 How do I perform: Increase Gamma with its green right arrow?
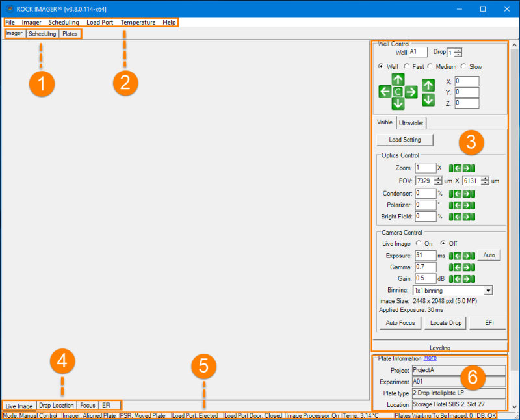pyautogui.click(x=466, y=267)
